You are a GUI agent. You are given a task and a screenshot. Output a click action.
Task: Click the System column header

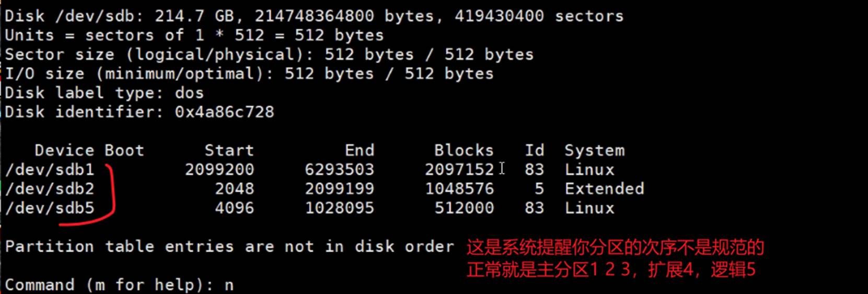tap(594, 150)
